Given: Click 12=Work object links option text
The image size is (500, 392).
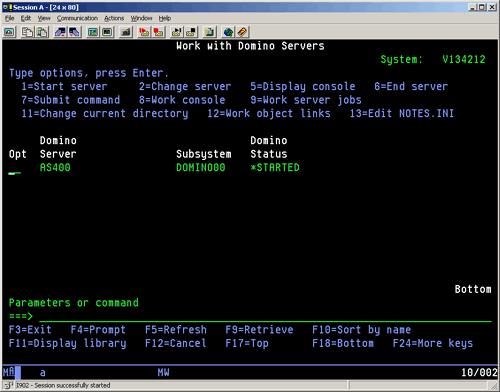Looking at the screenshot, I should pyautogui.click(x=269, y=114).
